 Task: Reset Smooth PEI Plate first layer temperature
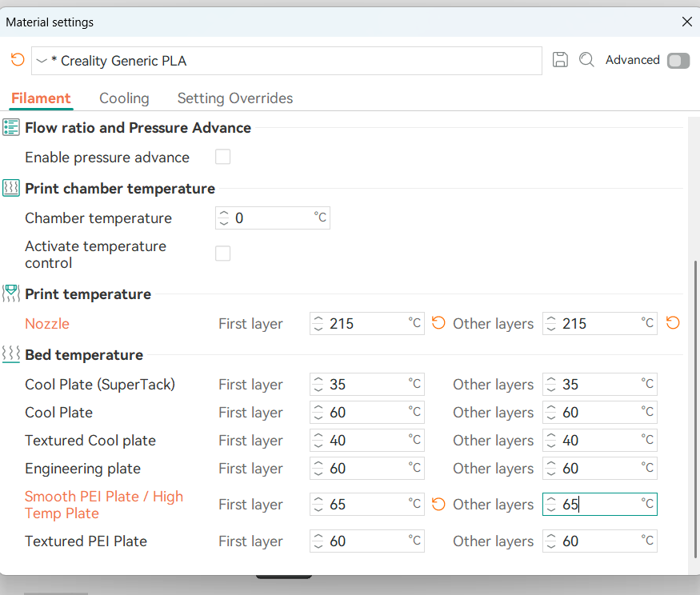[438, 505]
